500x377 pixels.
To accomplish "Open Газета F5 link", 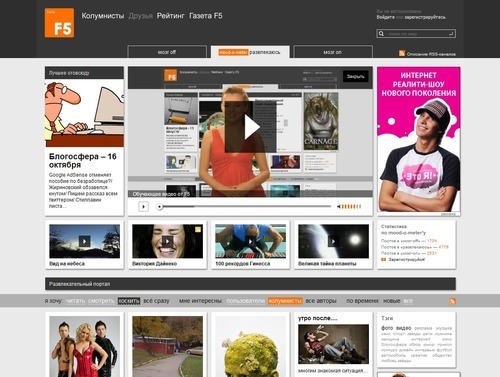I will point(206,16).
